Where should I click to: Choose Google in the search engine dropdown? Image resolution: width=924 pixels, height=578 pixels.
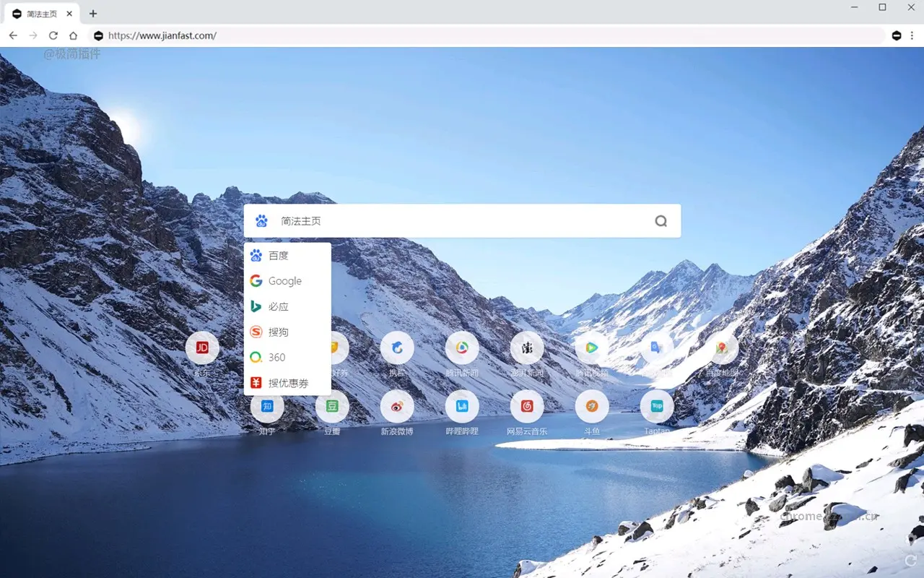284,281
